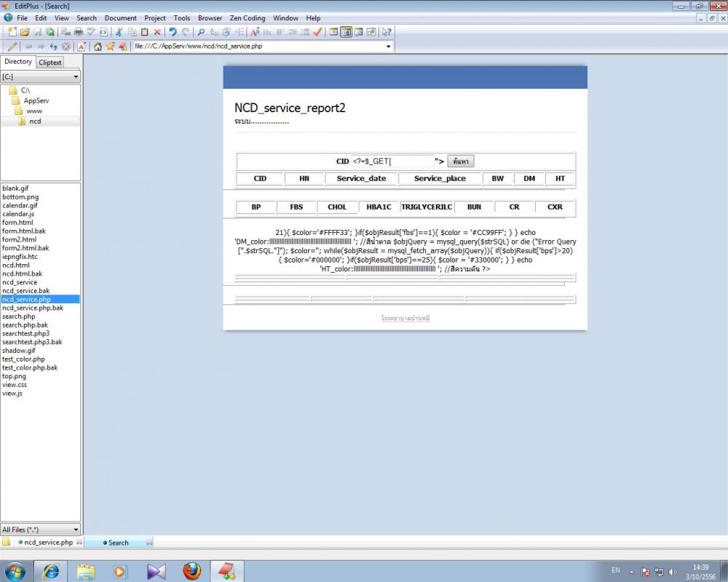This screenshot has width=728, height=582.
Task: Click the TRIGLYCERILC column header
Action: 426,207
